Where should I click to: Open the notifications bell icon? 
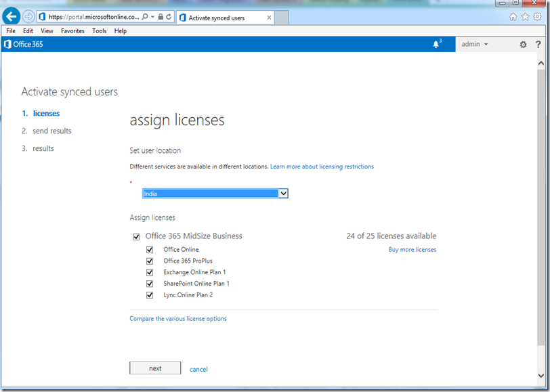point(436,44)
